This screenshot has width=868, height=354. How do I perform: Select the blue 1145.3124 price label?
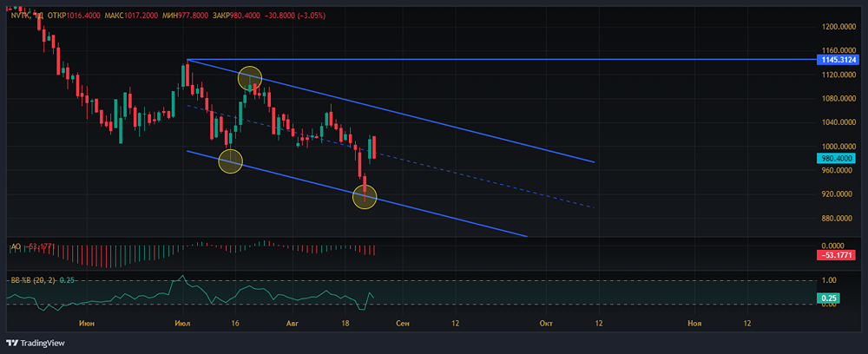[837, 59]
